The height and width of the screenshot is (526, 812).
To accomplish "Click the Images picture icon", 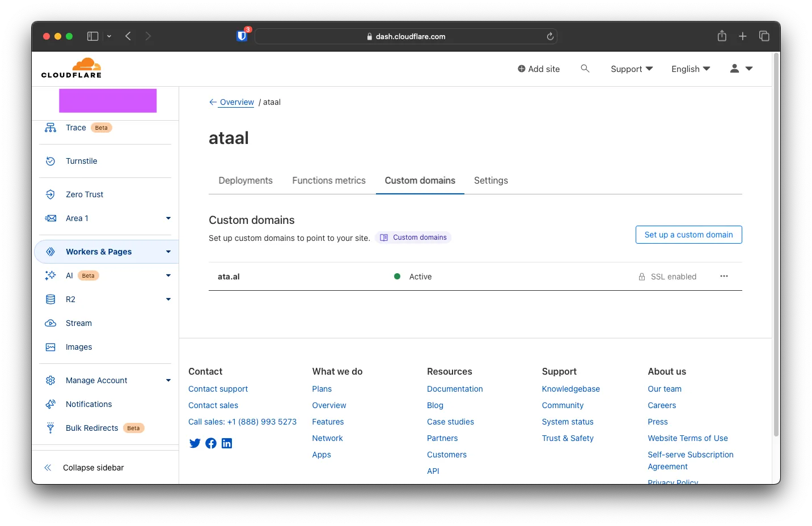I will point(50,347).
